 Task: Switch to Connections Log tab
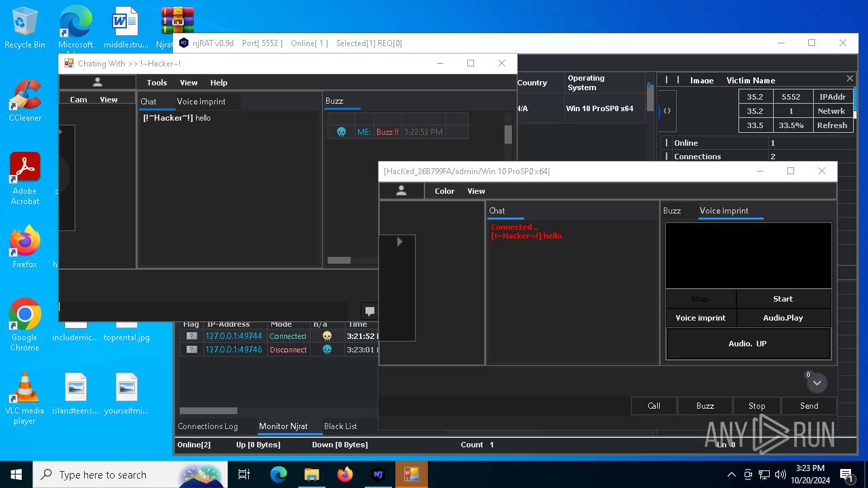pyautogui.click(x=208, y=426)
